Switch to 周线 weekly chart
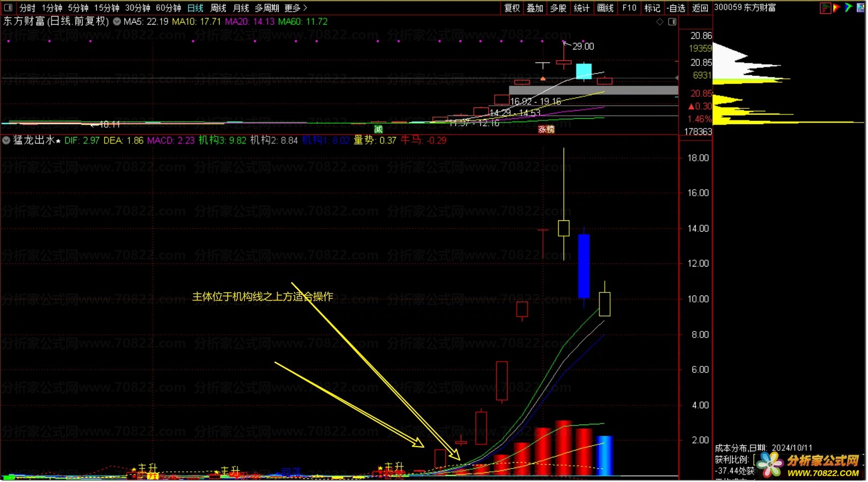Image resolution: width=868 pixels, height=482 pixels. click(x=218, y=8)
